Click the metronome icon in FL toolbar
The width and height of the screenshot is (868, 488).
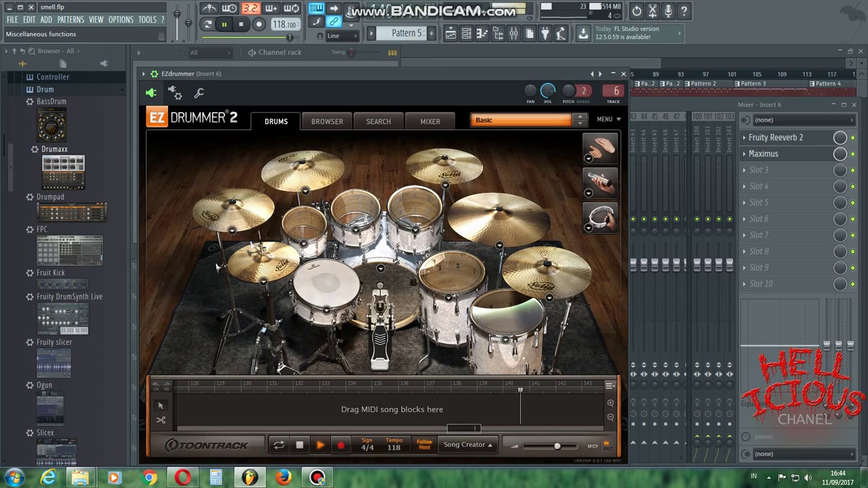210,9
